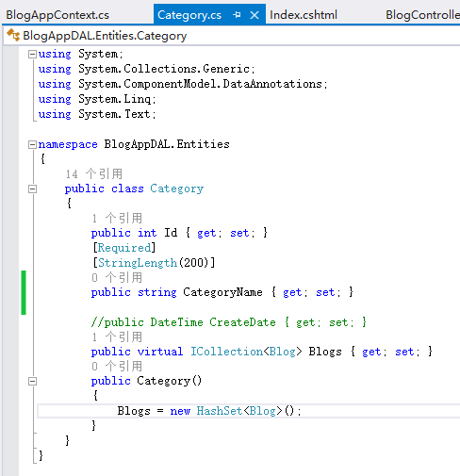Click the StringLength attribute text
Image resolution: width=460 pixels, height=476 pixels.
point(138,263)
